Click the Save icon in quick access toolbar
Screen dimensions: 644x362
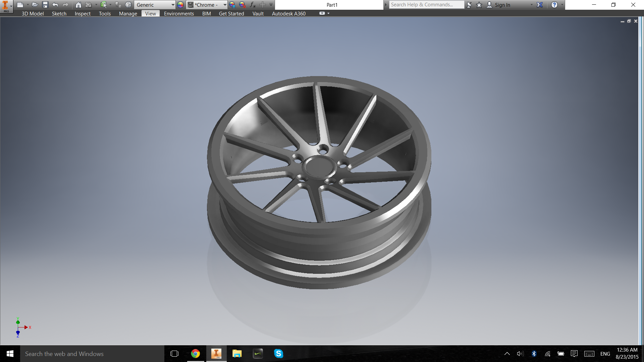pos(45,5)
